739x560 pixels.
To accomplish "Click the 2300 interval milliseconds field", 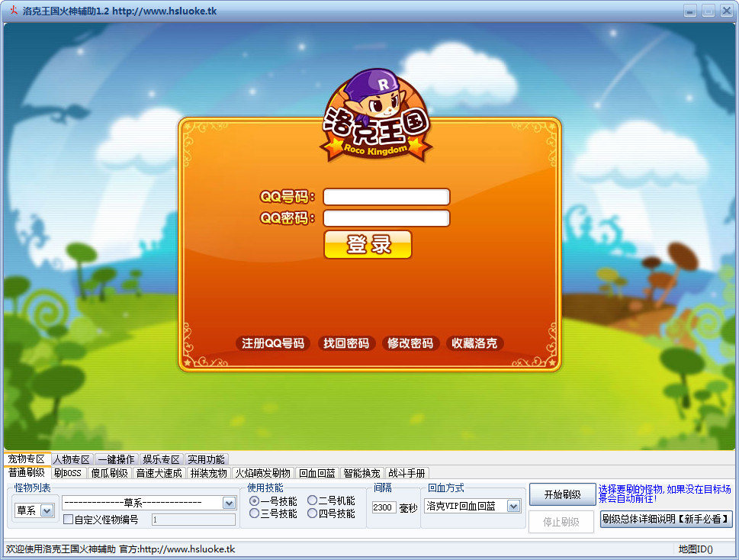I will [384, 507].
